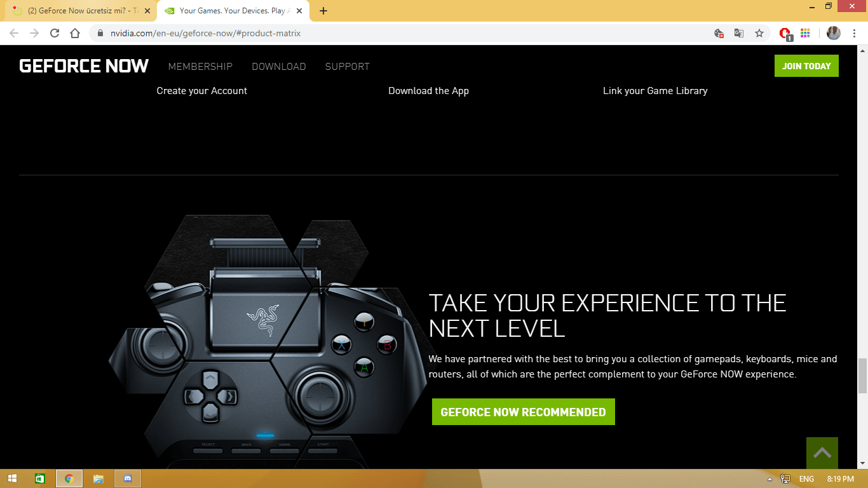This screenshot has height=488, width=868.
Task: Close the 'Your Games. Your Devices.' tab
Action: coord(299,11)
